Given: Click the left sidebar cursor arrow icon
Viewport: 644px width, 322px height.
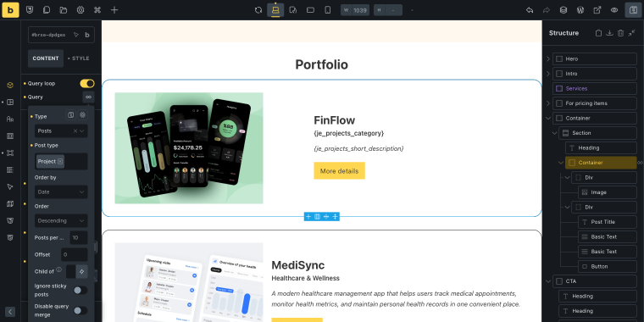Looking at the screenshot, I should (x=10, y=187).
